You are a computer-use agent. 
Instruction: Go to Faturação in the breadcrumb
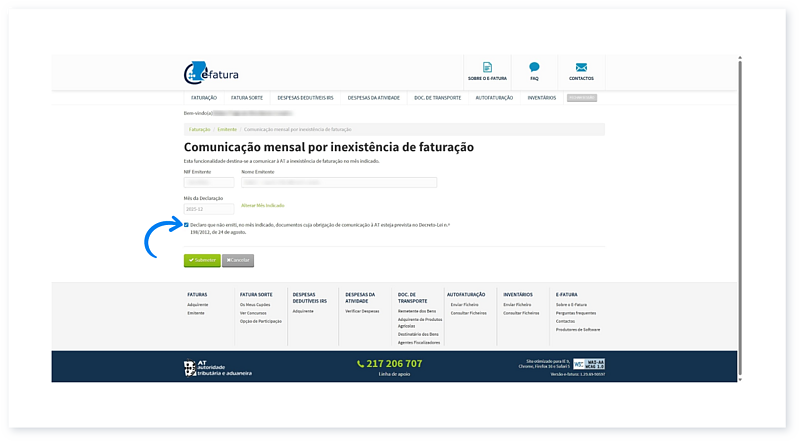tap(199, 130)
